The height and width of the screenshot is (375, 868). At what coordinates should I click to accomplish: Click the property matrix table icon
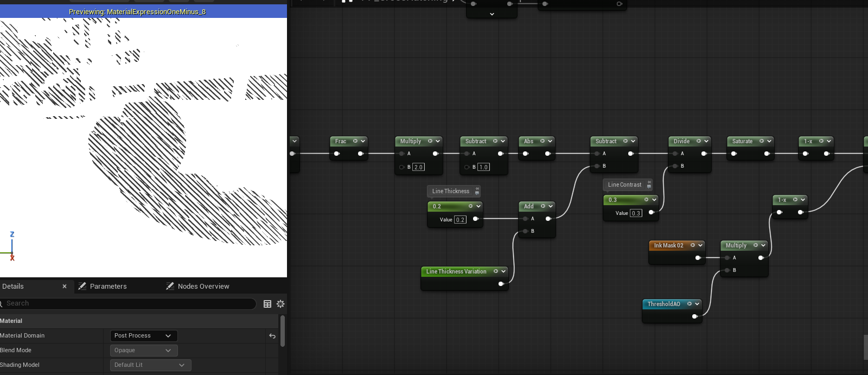click(267, 304)
